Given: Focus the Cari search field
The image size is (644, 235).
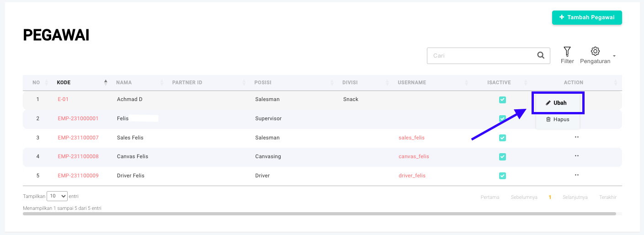Looking at the screenshot, I should tap(480, 55).
